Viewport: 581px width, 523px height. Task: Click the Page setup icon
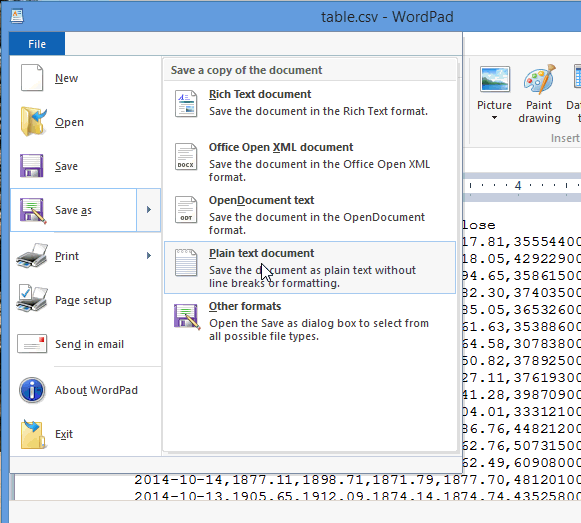click(x=32, y=299)
